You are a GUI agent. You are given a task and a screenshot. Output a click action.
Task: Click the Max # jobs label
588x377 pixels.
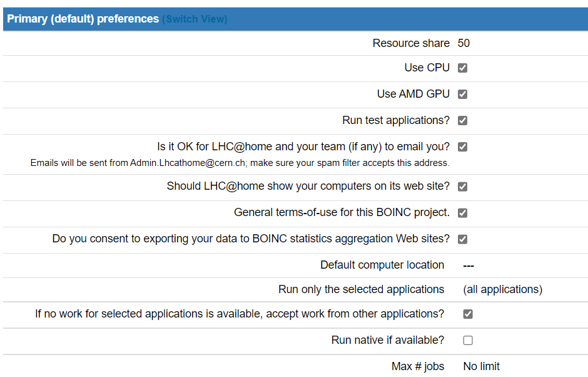point(418,366)
